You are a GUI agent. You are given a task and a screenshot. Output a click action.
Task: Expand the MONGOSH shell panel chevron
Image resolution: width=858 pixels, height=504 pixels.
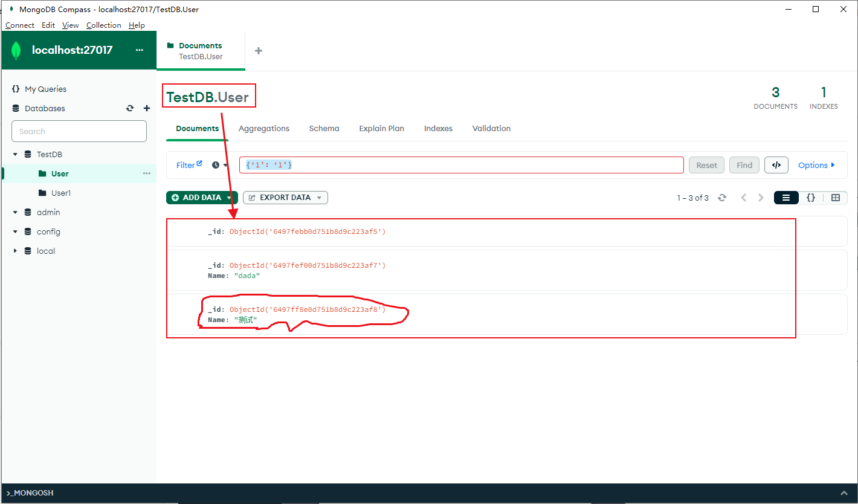844,493
